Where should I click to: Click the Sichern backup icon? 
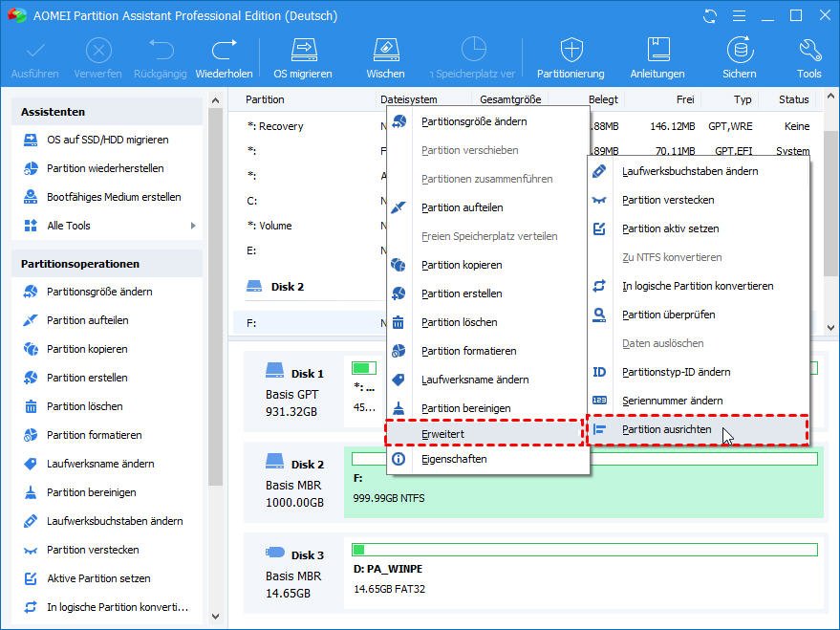[x=740, y=51]
